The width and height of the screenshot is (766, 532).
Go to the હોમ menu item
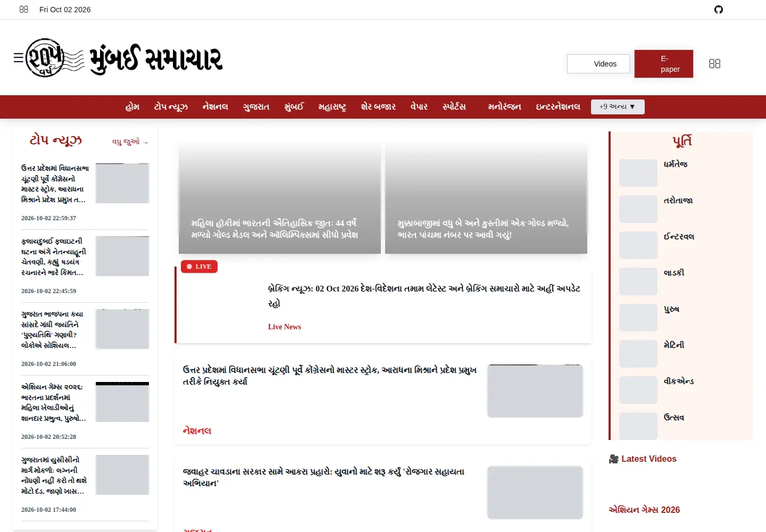coord(132,107)
